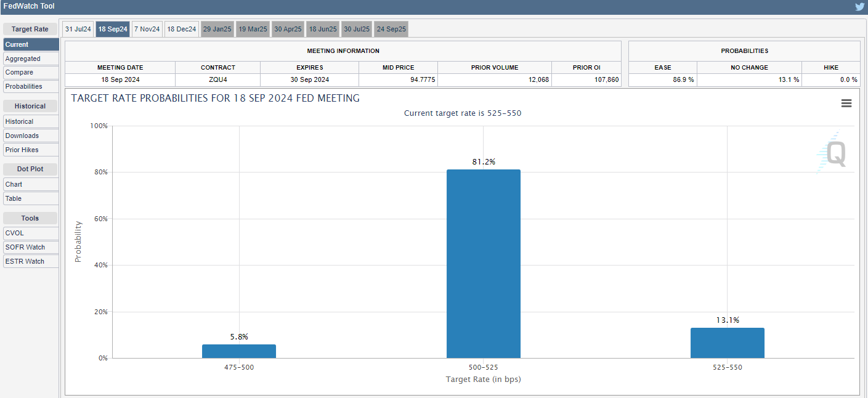Switch to the 18 Dec24 meeting tab
Viewport: 868px width, 398px height.
pos(182,29)
